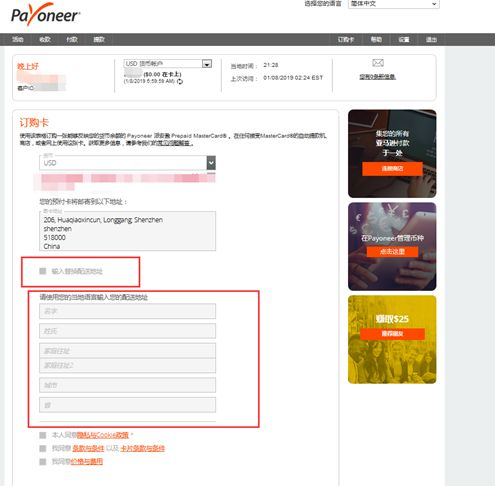Check the Privacy and Cookie policy agreement box

[x=43, y=435]
